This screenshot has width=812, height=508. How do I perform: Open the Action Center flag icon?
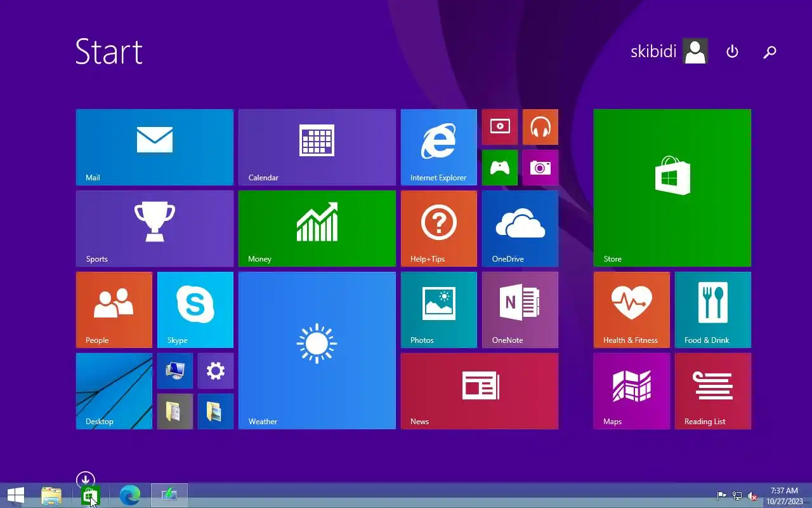(x=722, y=496)
